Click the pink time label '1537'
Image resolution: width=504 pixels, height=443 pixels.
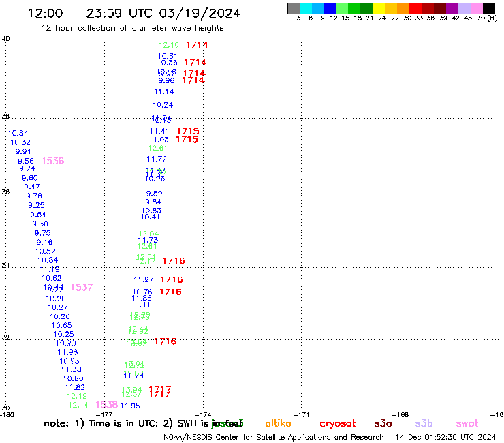82,288
